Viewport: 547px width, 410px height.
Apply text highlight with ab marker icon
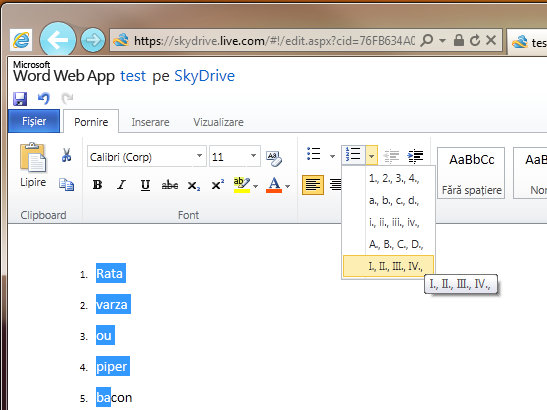(242, 185)
